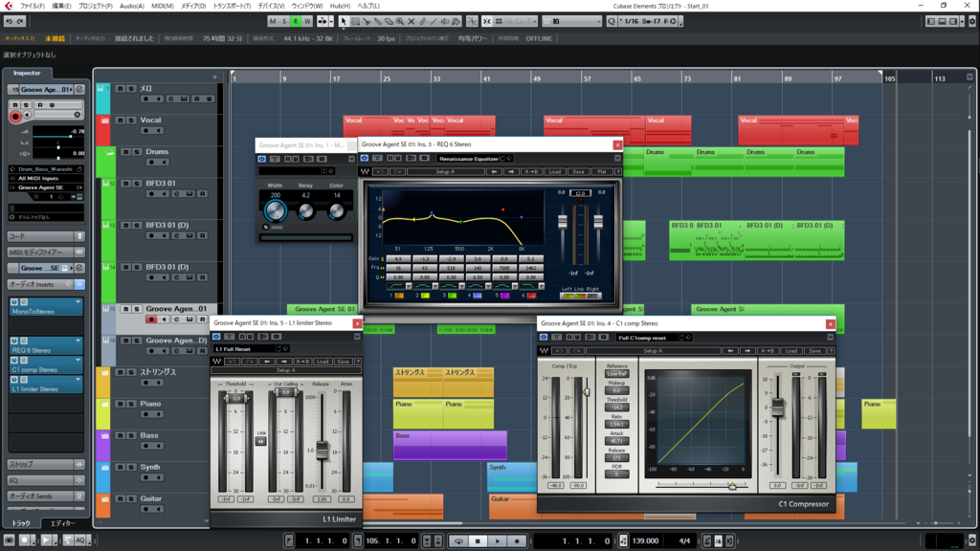Toggle transport Cycle loop button

point(458,541)
